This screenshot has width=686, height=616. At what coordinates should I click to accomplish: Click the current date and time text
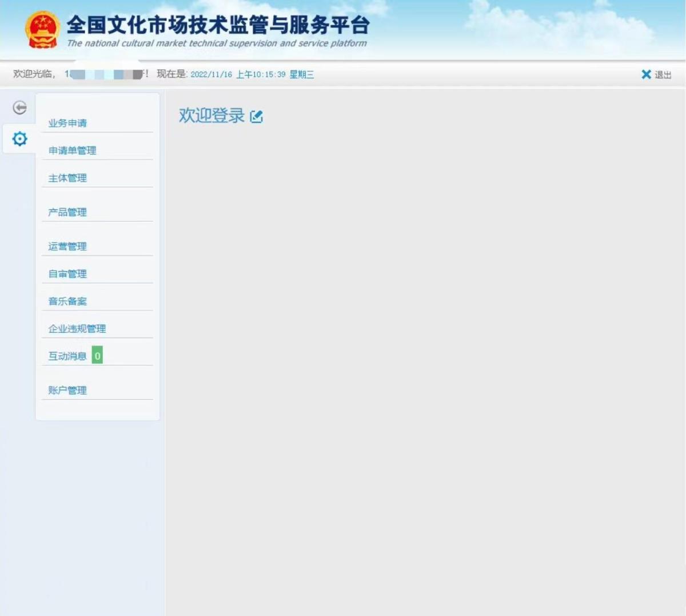pos(252,74)
